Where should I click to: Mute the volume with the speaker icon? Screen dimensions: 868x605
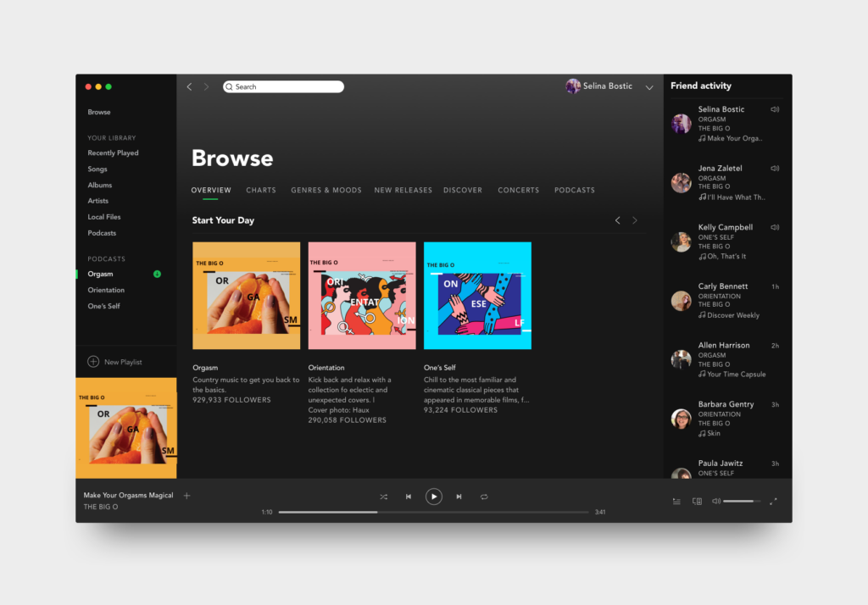715,501
